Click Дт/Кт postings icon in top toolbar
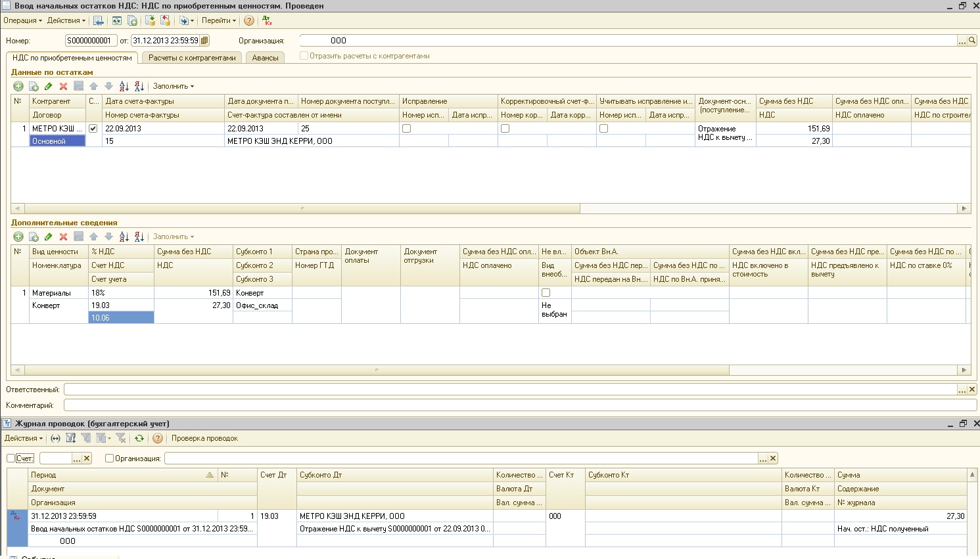 [268, 20]
